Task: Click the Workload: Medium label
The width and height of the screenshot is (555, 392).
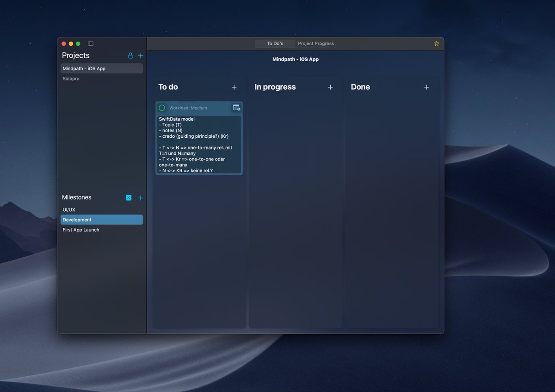Action: pyautogui.click(x=188, y=108)
